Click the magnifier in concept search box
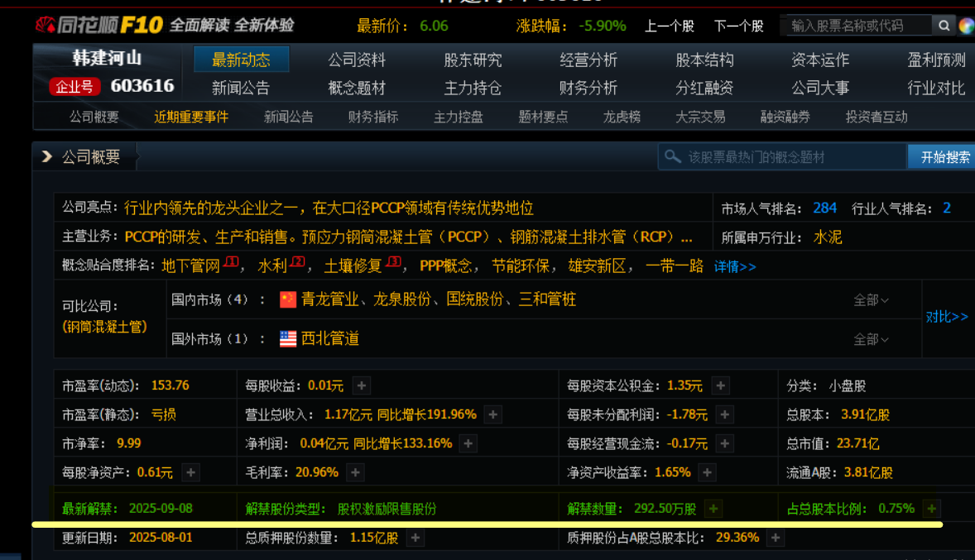Viewport: 975px width, 560px height. [672, 156]
